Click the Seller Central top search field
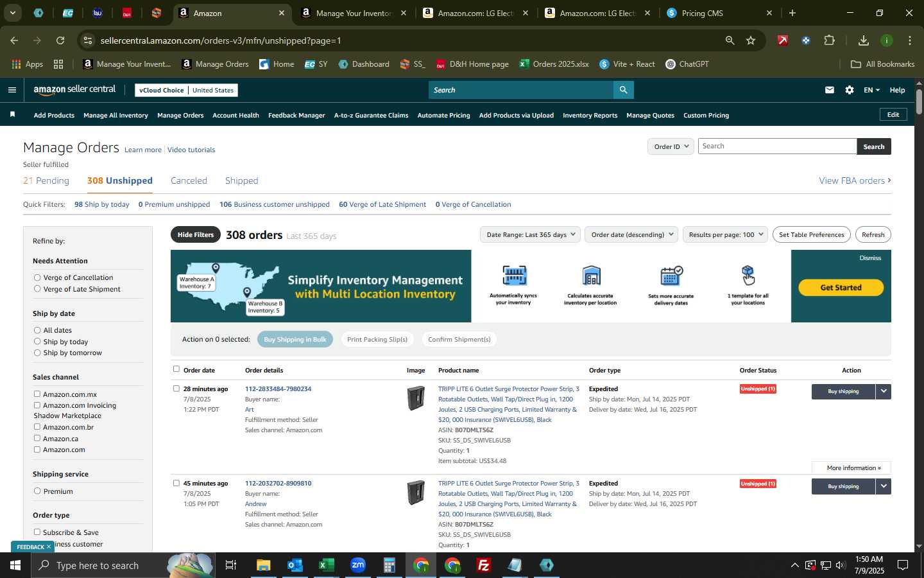Viewport: 924px width, 578px height. click(x=520, y=90)
